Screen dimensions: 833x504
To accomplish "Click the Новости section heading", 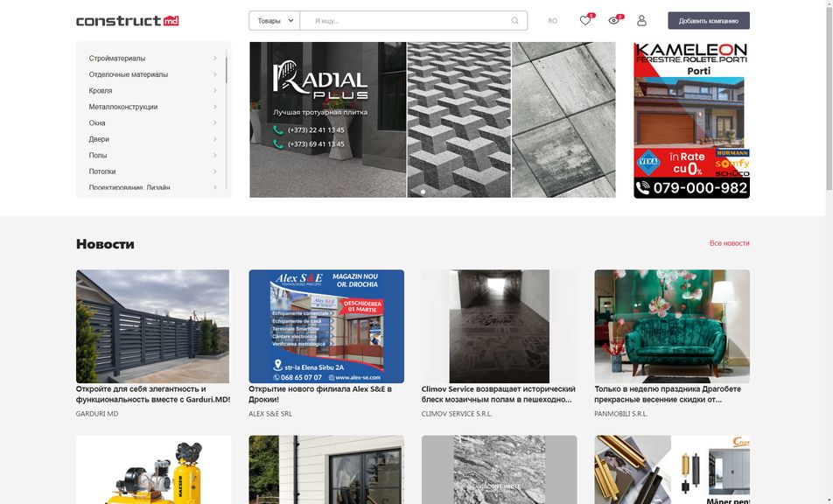I will tap(105, 244).
